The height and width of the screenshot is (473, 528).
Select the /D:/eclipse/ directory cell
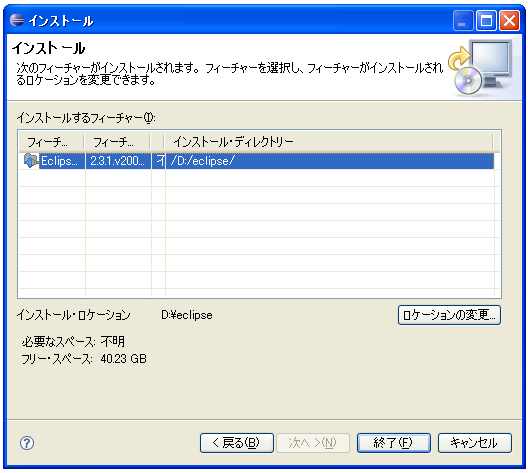(x=329, y=161)
